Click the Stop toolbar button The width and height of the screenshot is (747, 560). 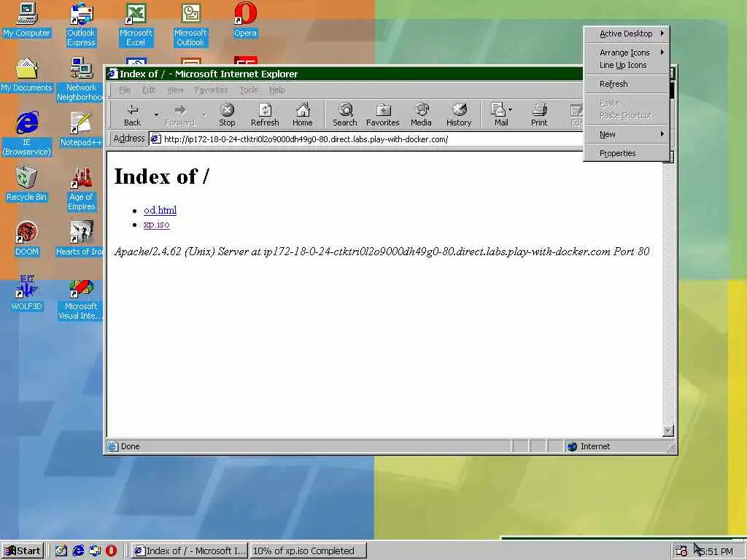coord(227,115)
